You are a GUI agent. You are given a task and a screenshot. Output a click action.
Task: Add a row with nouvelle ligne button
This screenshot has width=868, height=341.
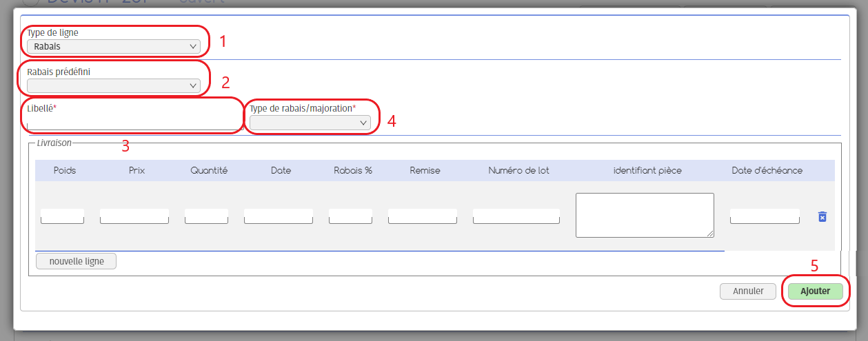[x=77, y=261]
